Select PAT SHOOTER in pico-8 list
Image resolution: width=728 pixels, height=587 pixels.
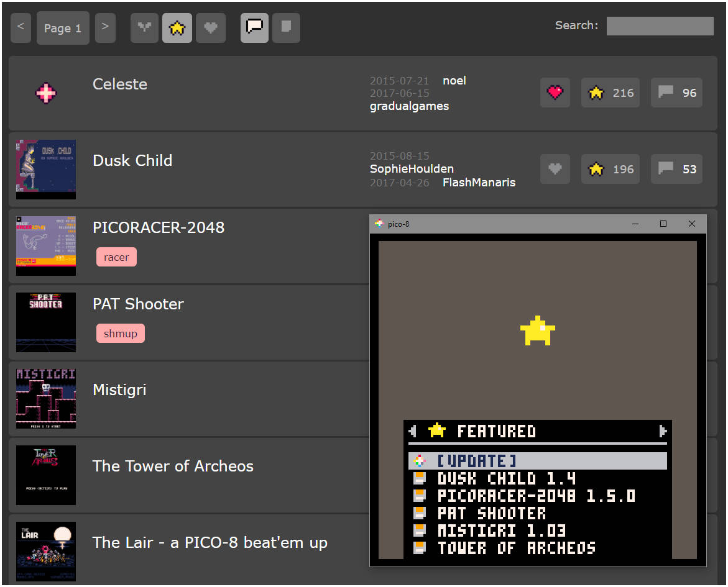(492, 513)
